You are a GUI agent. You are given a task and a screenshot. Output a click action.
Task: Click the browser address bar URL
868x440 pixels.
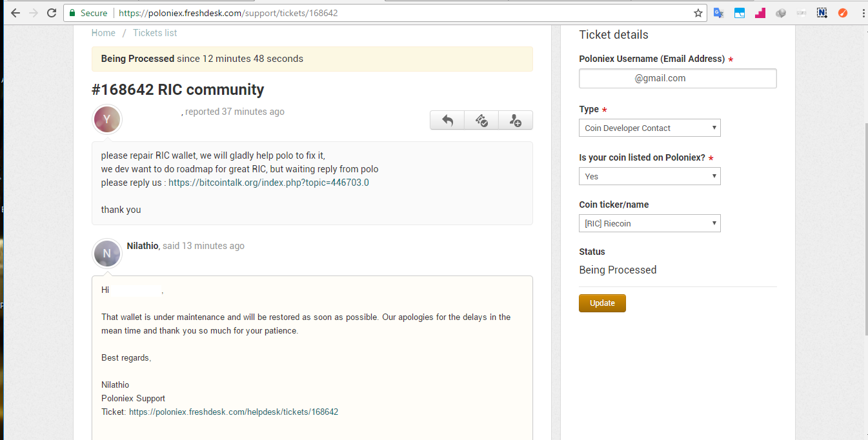click(x=228, y=13)
